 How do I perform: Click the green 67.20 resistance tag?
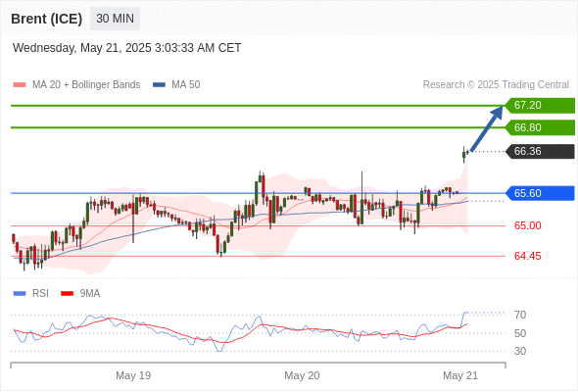tap(540, 106)
